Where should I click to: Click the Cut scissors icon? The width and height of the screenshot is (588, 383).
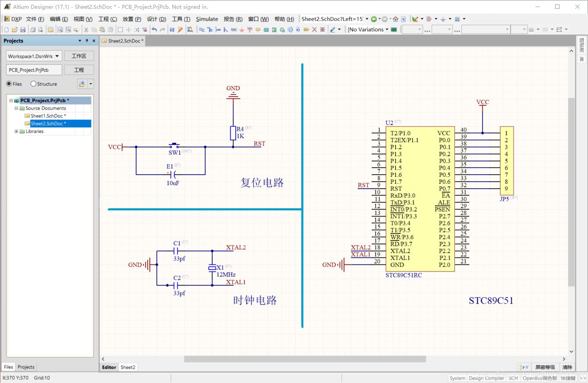[86, 30]
